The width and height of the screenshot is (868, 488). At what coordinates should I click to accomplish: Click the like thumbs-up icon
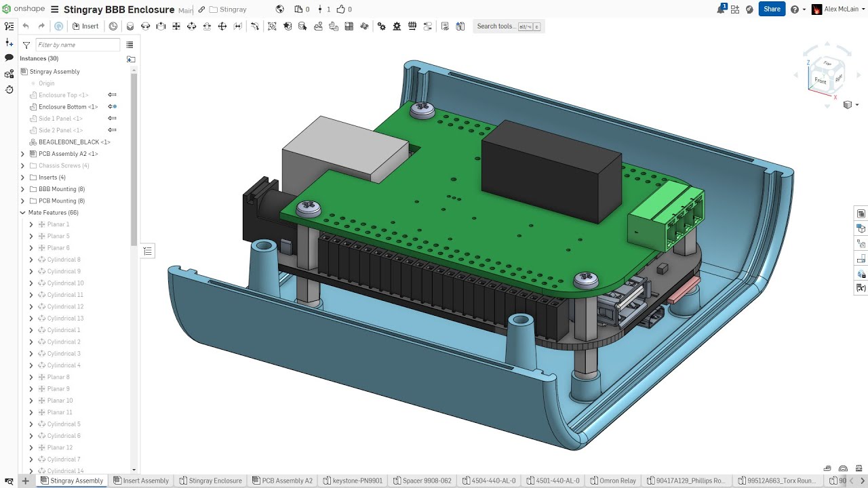340,9
